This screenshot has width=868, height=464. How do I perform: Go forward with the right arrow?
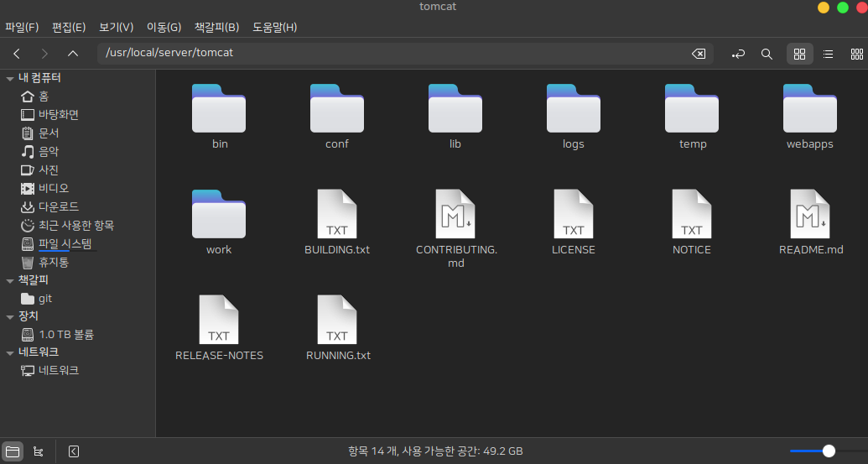tap(44, 54)
